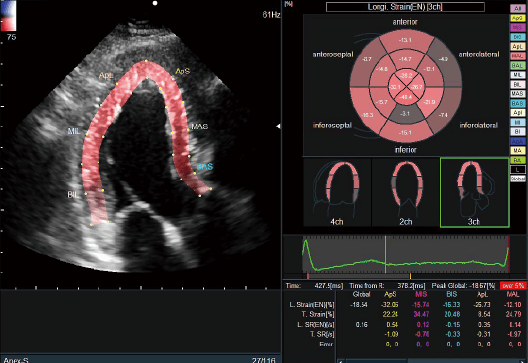528x363 pixels.
Task: Click the apical segment -40.4 in bullseye
Action: (x=405, y=97)
